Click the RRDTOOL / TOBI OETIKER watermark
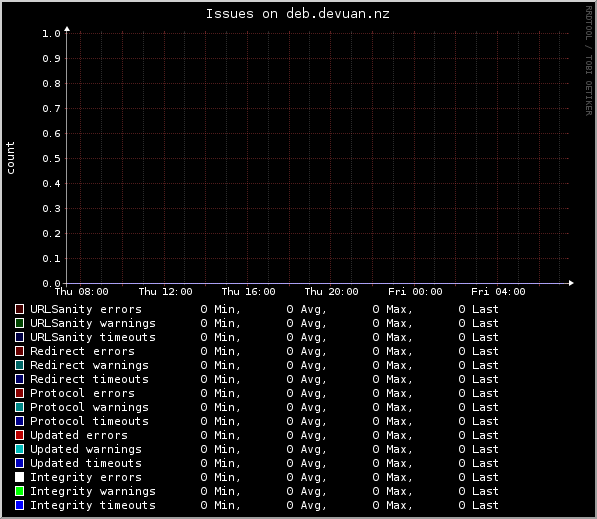This screenshot has height=519, width=597. (x=589, y=61)
